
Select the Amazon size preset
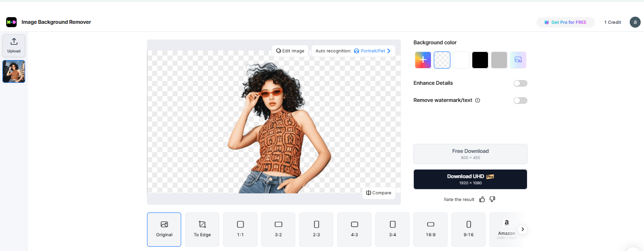click(x=506, y=230)
